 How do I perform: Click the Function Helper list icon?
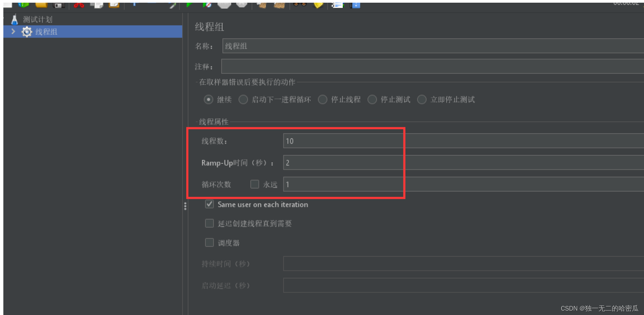[337, 5]
